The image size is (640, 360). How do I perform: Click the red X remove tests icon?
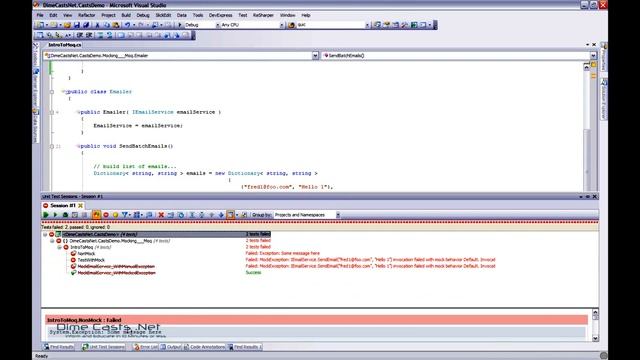[x=161, y=215]
